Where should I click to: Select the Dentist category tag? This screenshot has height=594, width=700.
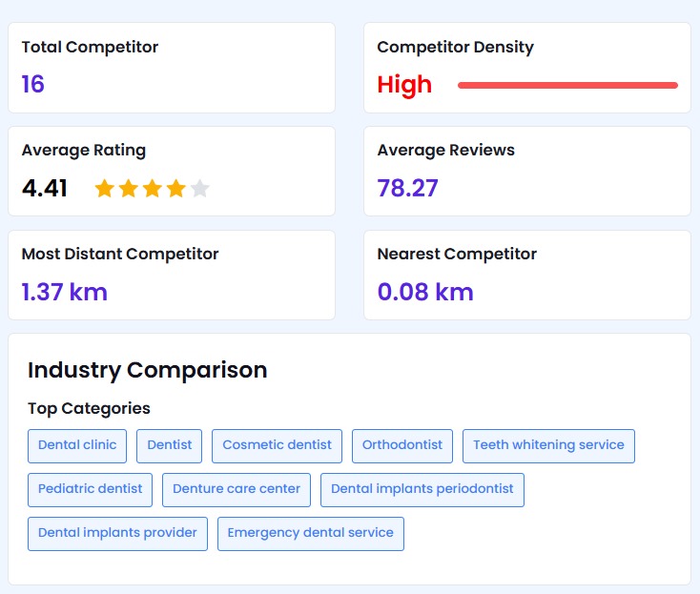click(x=169, y=445)
